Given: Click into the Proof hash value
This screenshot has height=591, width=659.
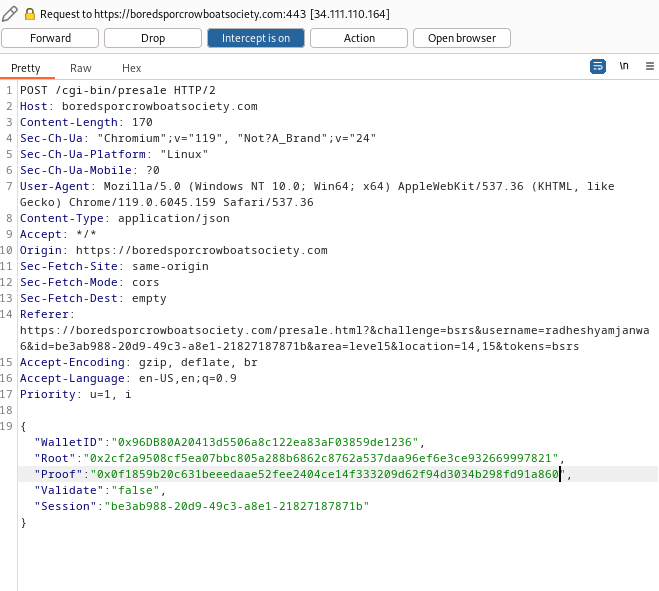Looking at the screenshot, I should tap(330, 474).
